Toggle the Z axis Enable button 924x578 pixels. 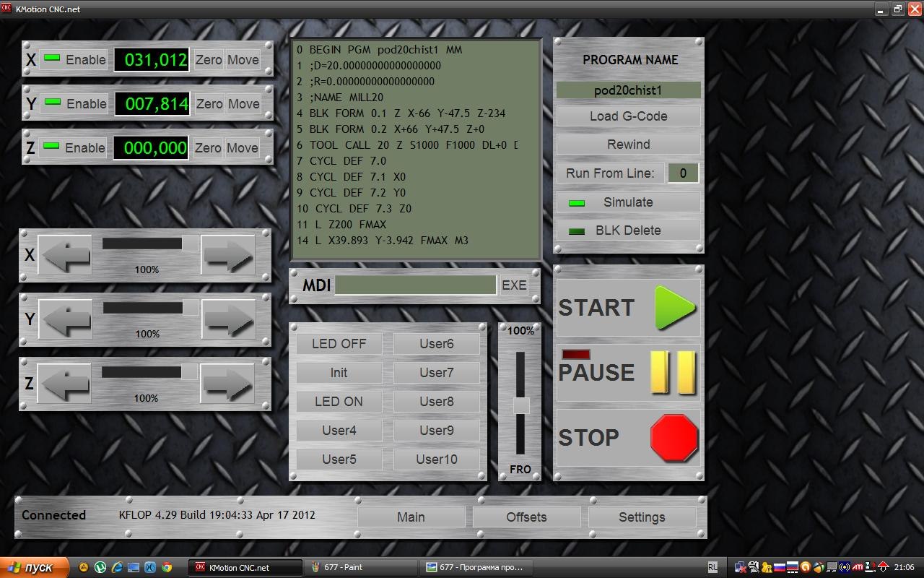(73, 148)
